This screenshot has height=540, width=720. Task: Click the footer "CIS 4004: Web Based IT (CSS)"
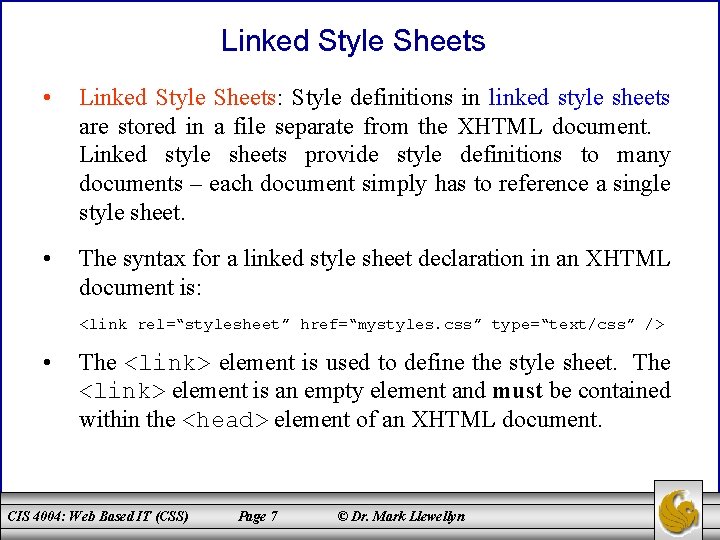98,516
